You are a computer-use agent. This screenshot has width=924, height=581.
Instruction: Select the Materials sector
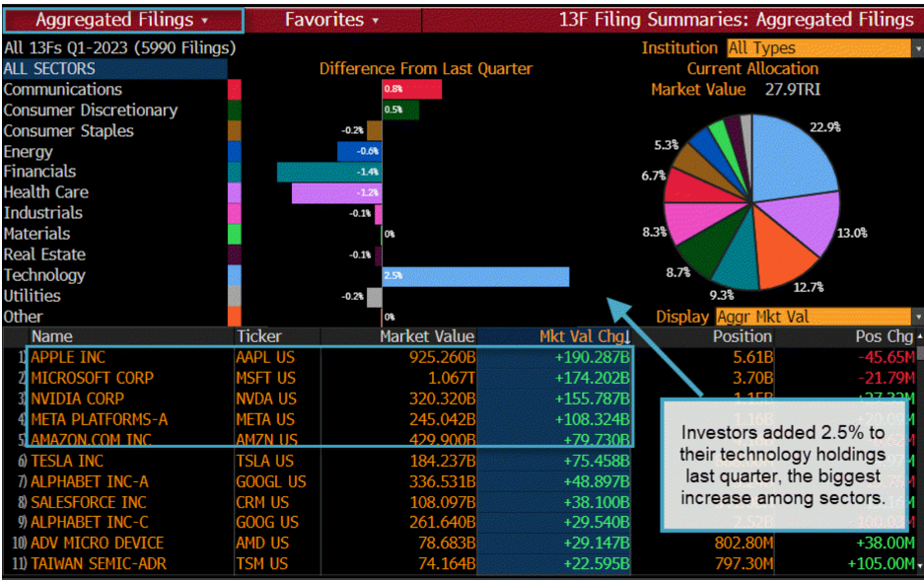pos(36,234)
